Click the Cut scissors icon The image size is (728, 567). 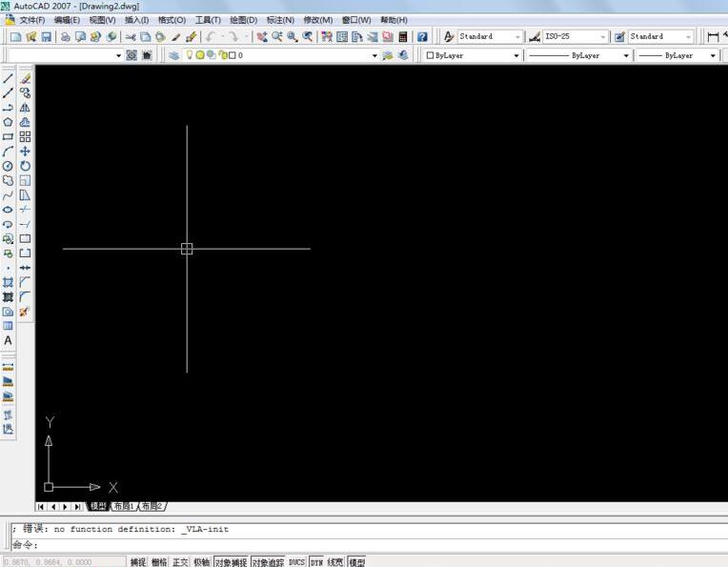pos(131,36)
